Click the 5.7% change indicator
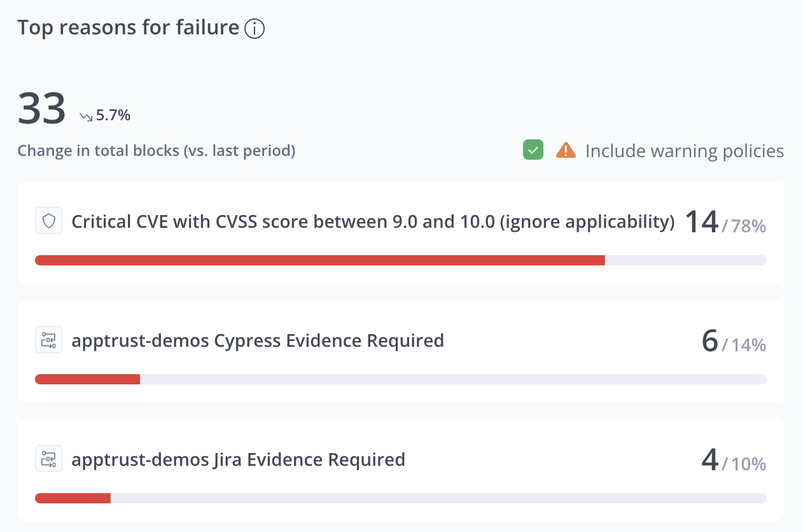Image resolution: width=803 pixels, height=532 pixels. (x=113, y=115)
